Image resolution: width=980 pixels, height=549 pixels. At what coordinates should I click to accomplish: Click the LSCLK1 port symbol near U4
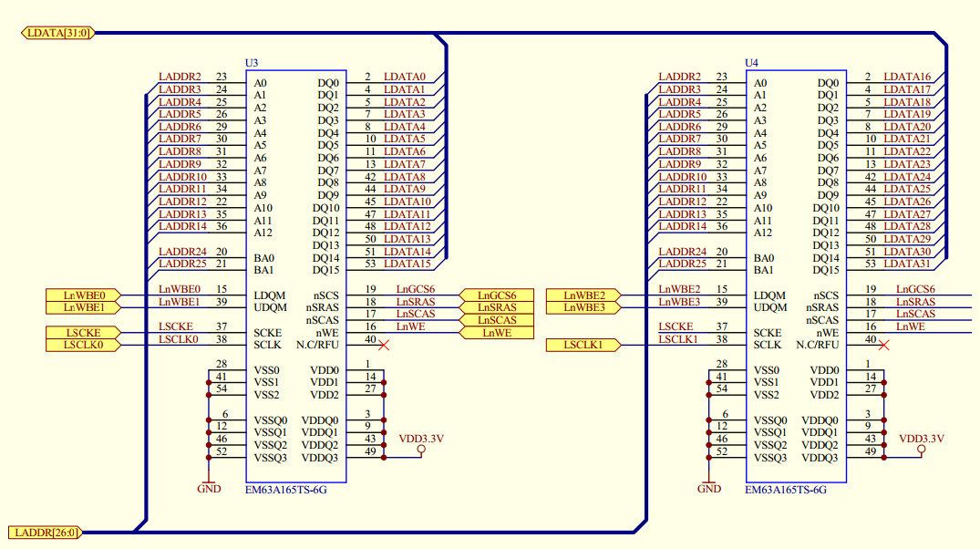tap(583, 345)
